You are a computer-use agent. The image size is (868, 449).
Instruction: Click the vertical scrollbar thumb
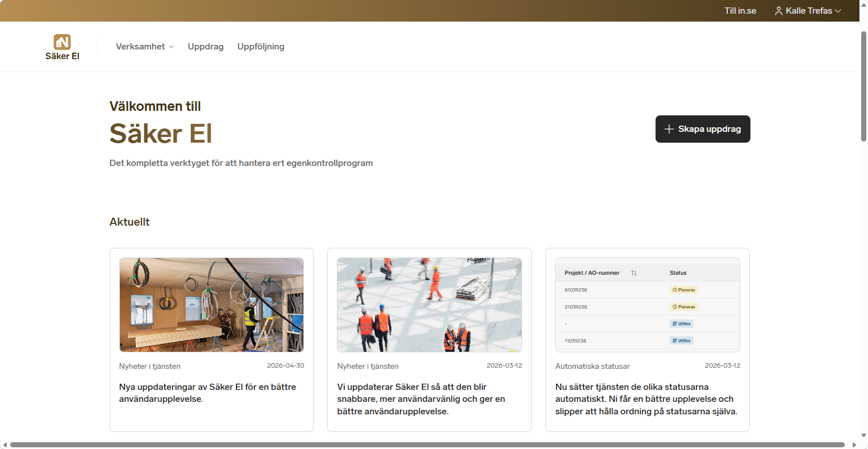pos(863,86)
